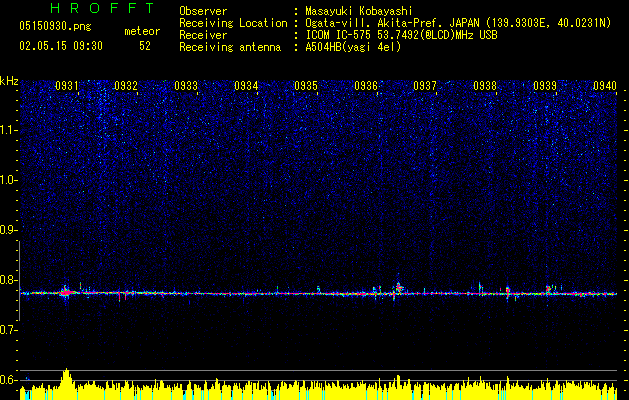Click the HROFFT title text
The height and width of the screenshot is (400, 629).
pos(103,8)
